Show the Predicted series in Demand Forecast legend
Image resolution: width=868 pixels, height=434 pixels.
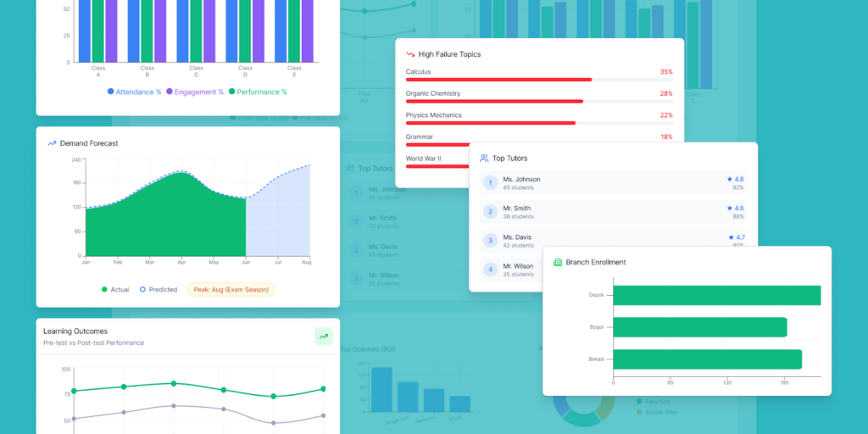[159, 290]
